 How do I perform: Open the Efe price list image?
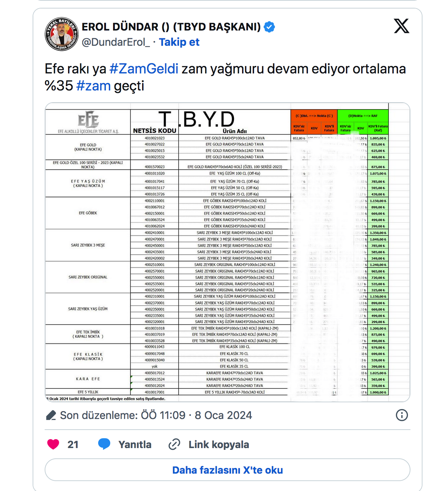228,252
